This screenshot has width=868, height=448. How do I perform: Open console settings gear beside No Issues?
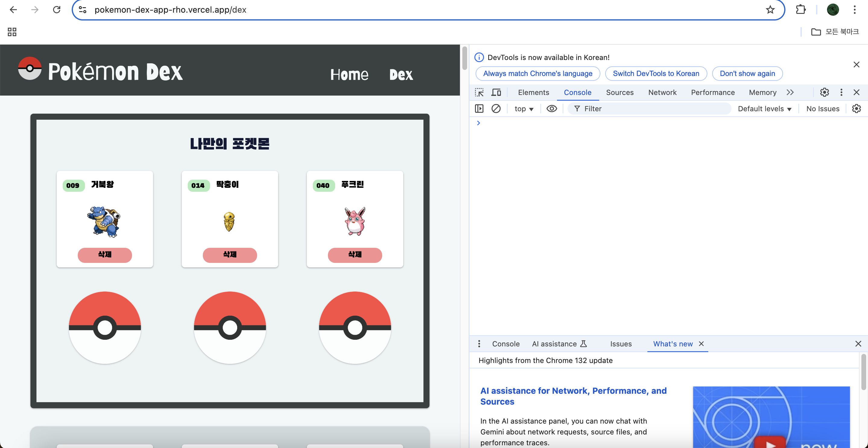[x=856, y=109]
